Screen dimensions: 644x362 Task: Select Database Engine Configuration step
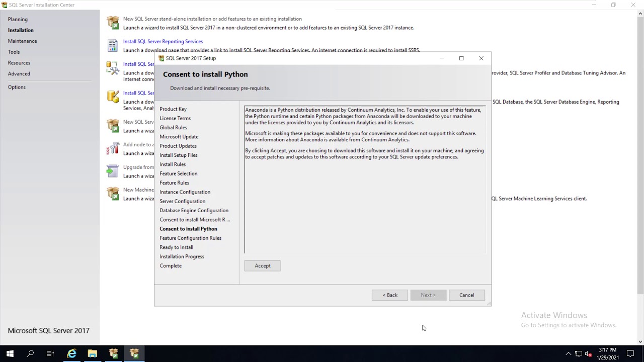[194, 210]
